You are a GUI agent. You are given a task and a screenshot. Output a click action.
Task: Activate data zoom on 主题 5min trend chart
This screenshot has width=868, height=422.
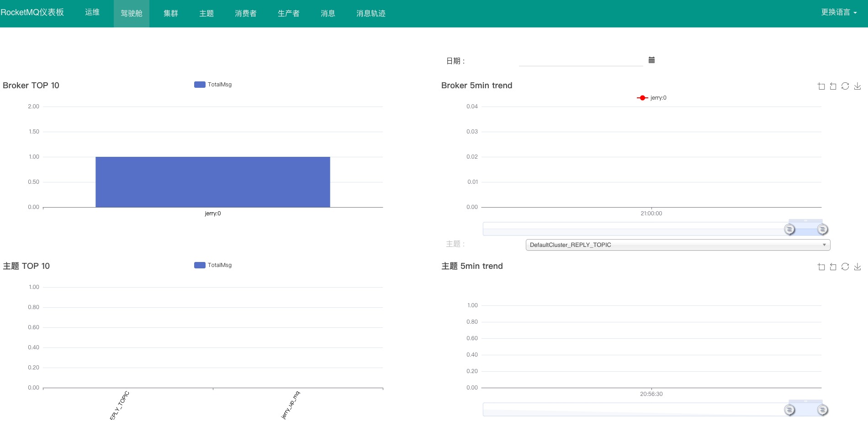pos(821,267)
